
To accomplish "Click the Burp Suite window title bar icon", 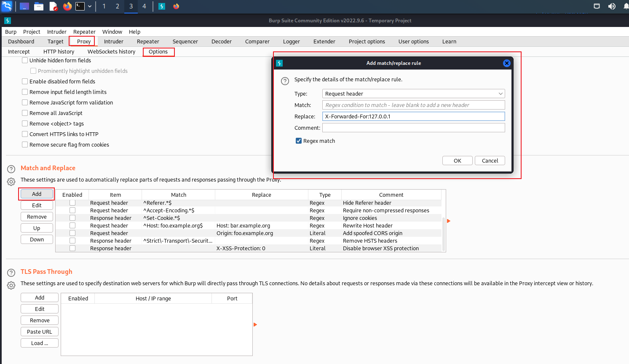I will 8,20.
